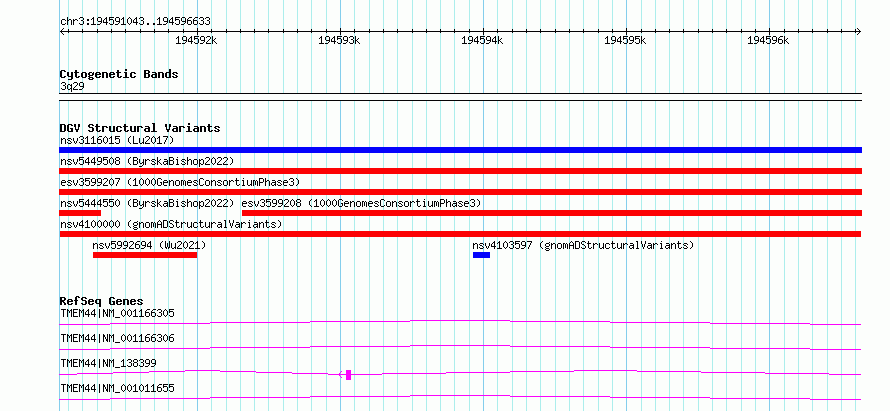This screenshot has height=411, width=890.
Task: Select the nsv5449508 (ByrskaBishop2022) red bar
Action: tap(460, 171)
